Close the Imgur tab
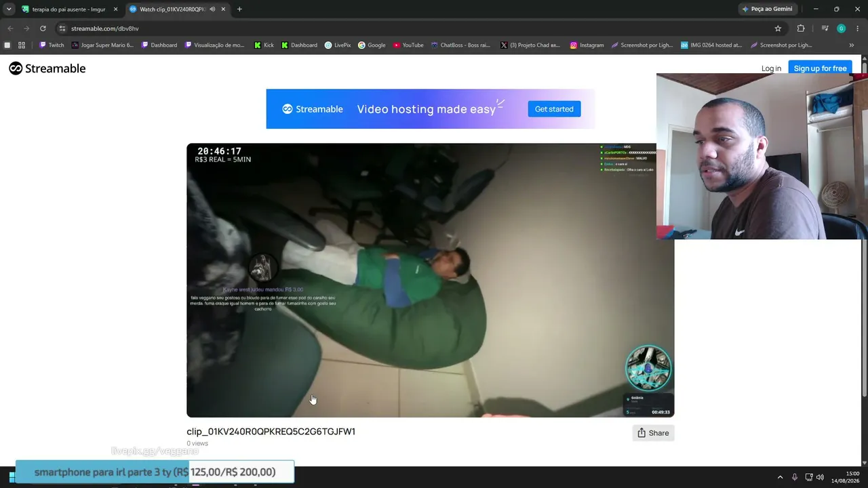Screen dimensions: 868x488 (x=116, y=9)
